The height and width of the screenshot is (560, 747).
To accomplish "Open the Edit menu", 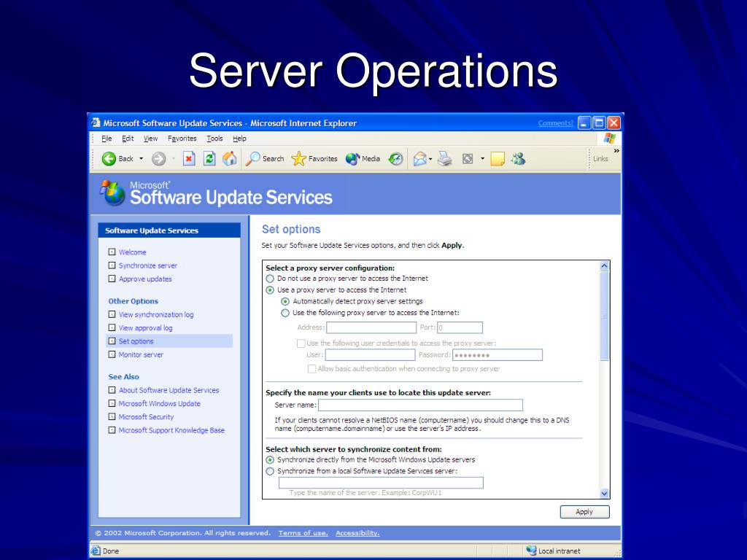I will click(128, 139).
